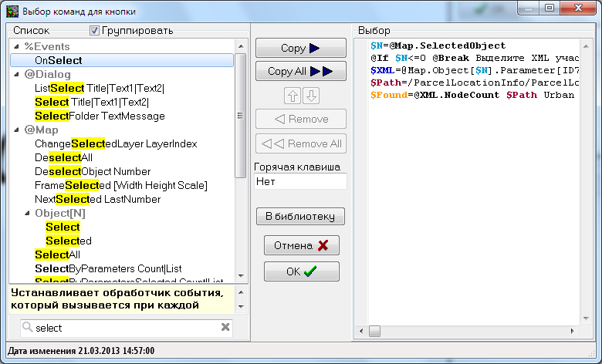Image resolution: width=602 pixels, height=364 pixels.
Task: Click the magnifier icon in the search box
Action: pyautogui.click(x=28, y=328)
